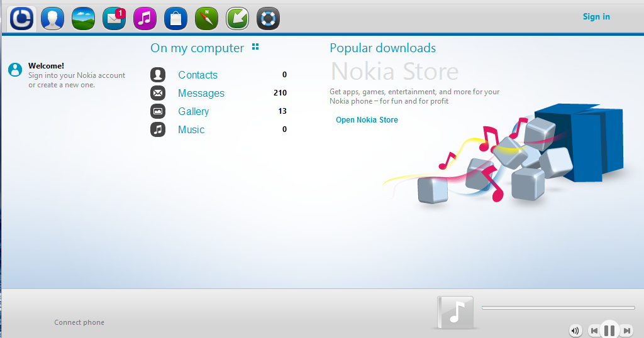Screen dimensions: 644x338
Task: Click the Messages row envelope icon
Action: 158,93
